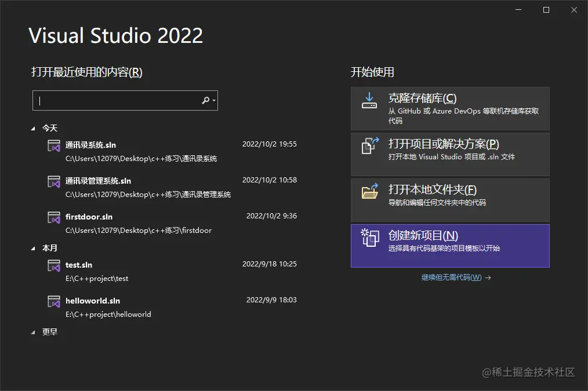Open recent solution firstdoor.sln

89,217
